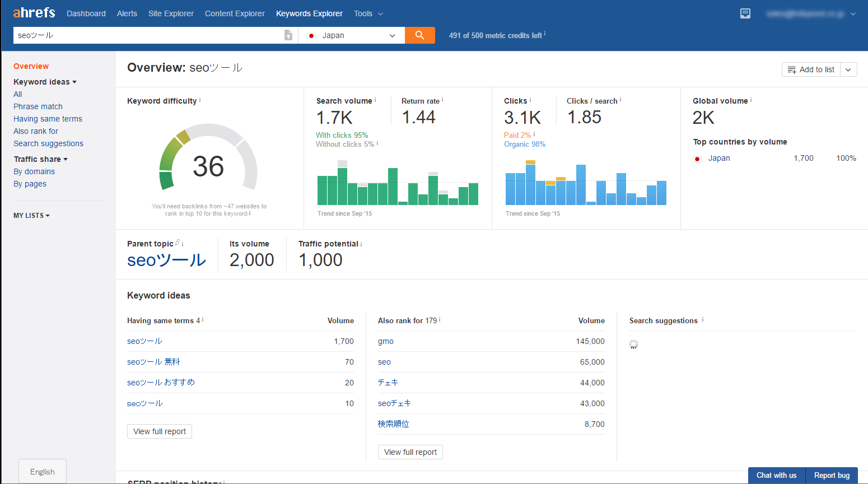The width and height of the screenshot is (868, 484).
Task: Open the Tools dropdown menu
Action: pyautogui.click(x=368, y=13)
